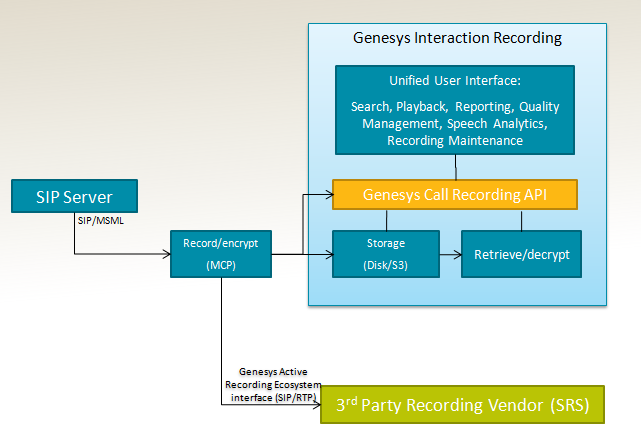Click the arrowhead pointing into Call Recording API

(x=327, y=194)
